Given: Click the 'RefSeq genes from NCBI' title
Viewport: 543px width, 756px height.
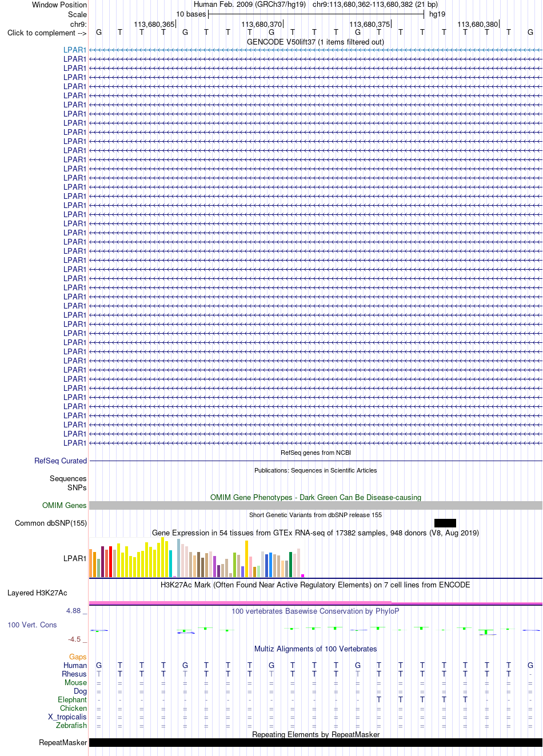Looking at the screenshot, I should (x=316, y=453).
